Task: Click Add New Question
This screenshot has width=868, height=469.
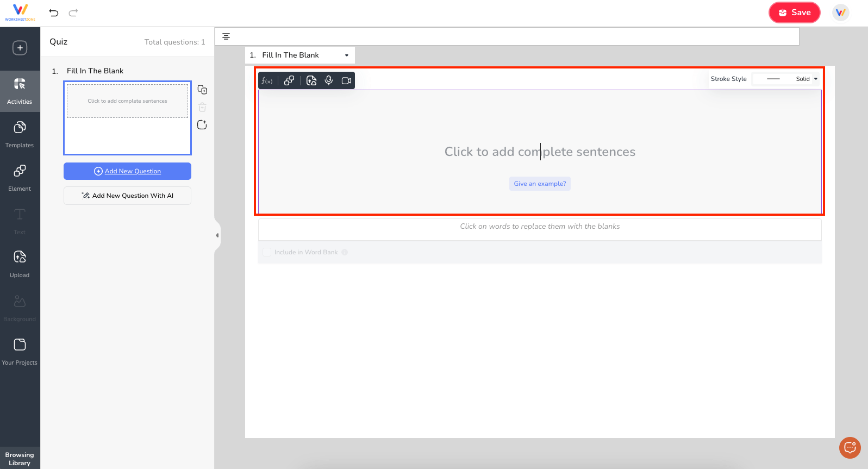Action: click(128, 171)
